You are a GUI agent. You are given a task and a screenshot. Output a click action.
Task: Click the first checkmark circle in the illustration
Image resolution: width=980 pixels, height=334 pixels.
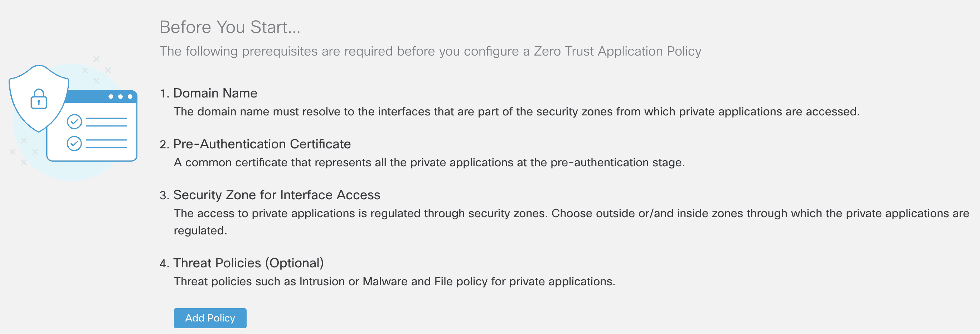(x=74, y=122)
